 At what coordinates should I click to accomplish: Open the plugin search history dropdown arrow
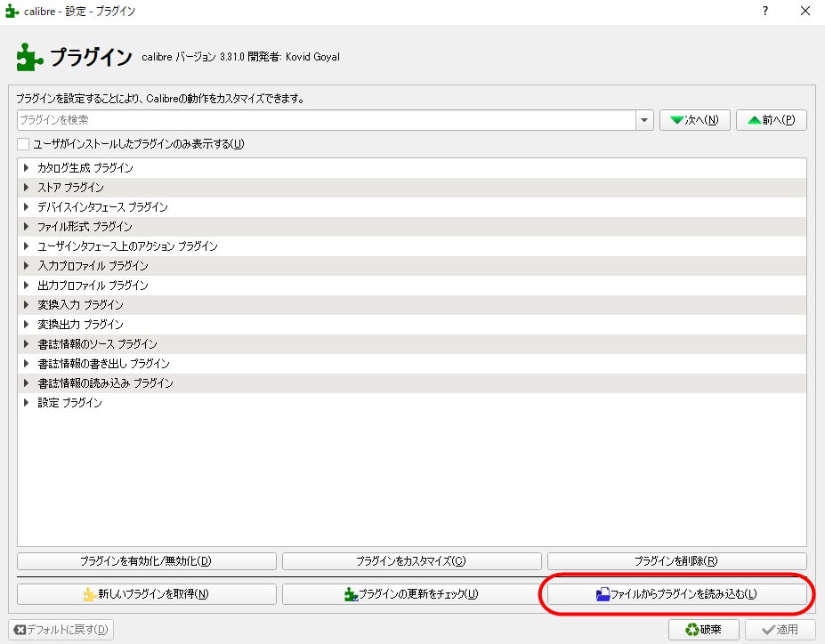click(x=644, y=120)
